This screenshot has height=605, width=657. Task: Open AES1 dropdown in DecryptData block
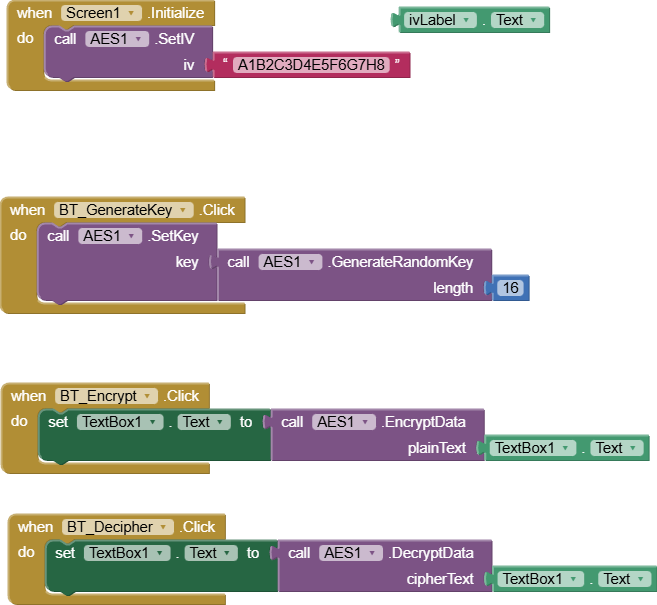(x=375, y=552)
